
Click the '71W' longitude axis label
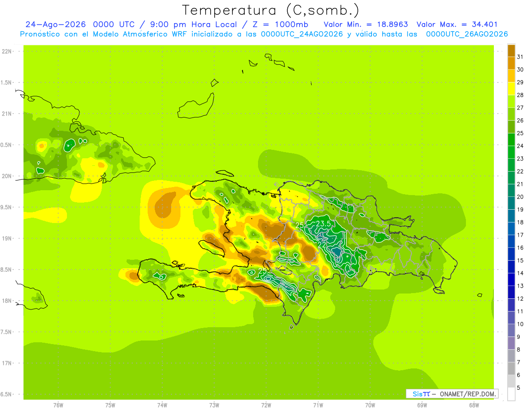pos(318,405)
